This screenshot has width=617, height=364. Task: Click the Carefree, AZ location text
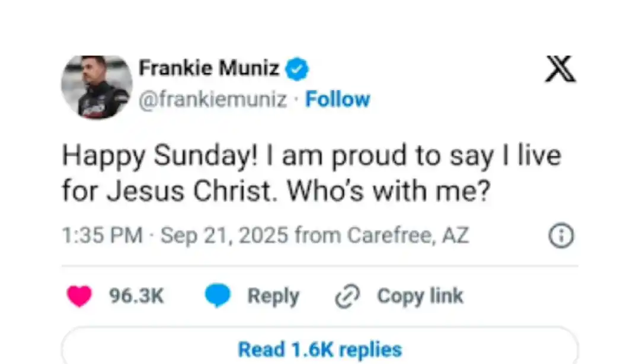408,236
